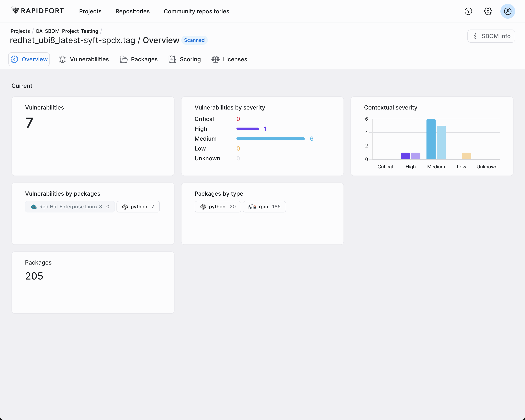
Task: Switch to the Licenses tab
Action: point(229,59)
